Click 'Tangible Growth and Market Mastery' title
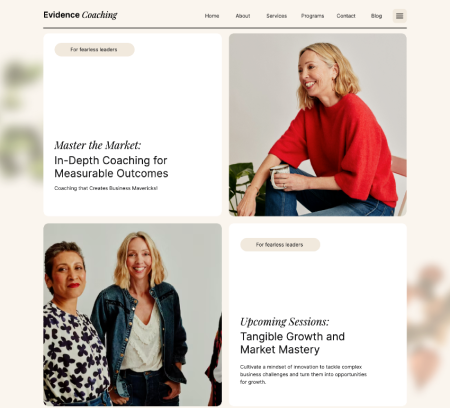Screen dimensions: 450x408 (x=292, y=343)
